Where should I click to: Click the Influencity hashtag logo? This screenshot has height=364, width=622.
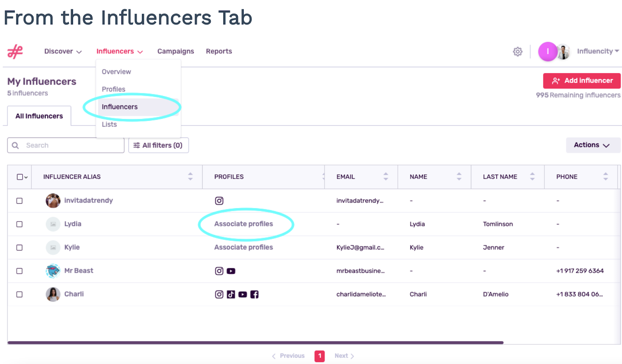click(15, 51)
